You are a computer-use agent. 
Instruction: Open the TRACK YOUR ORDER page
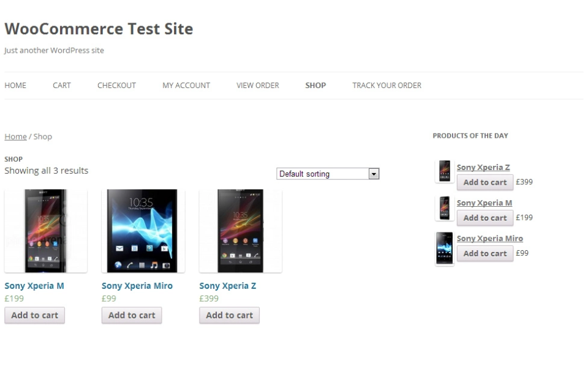tap(386, 85)
